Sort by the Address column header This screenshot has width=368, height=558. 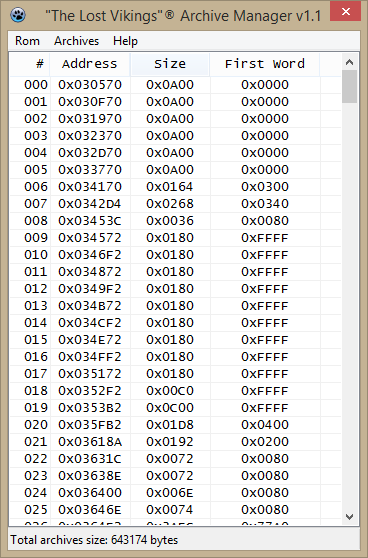(90, 64)
